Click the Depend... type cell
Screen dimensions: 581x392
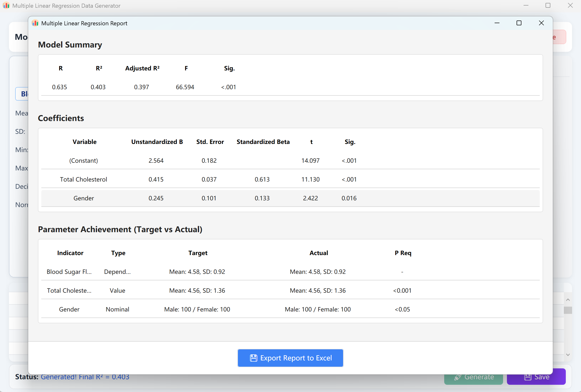(x=118, y=271)
